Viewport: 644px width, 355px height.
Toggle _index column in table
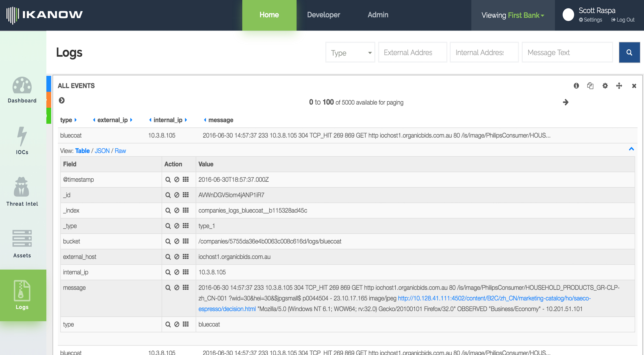186,210
